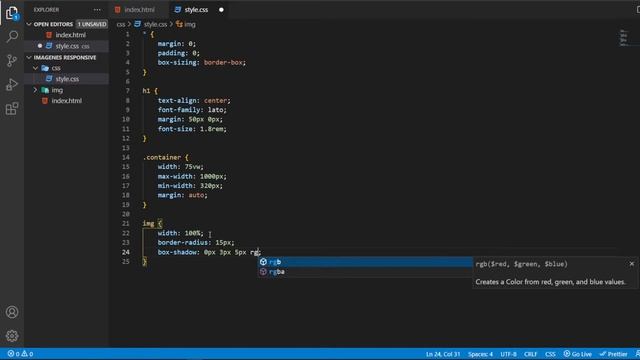Open the Run and Debug view

click(12, 84)
